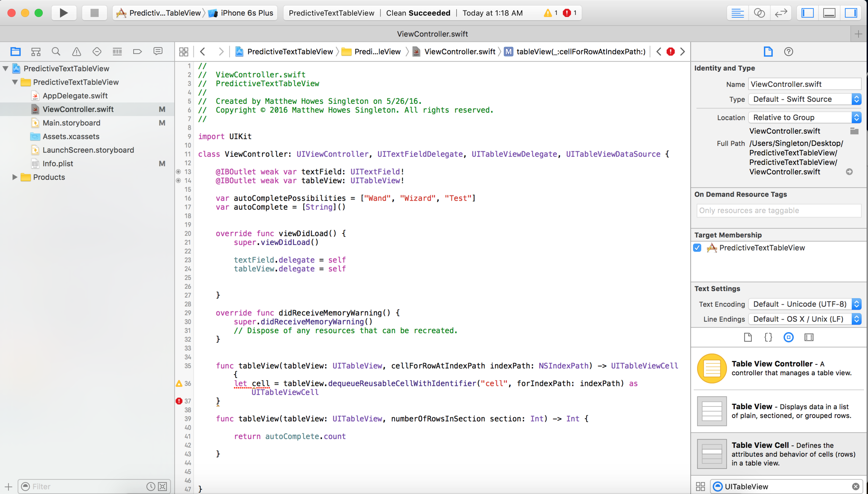Screen dimensions: 868x494
Task: Select Main.storyboard in navigator
Action: (71, 123)
